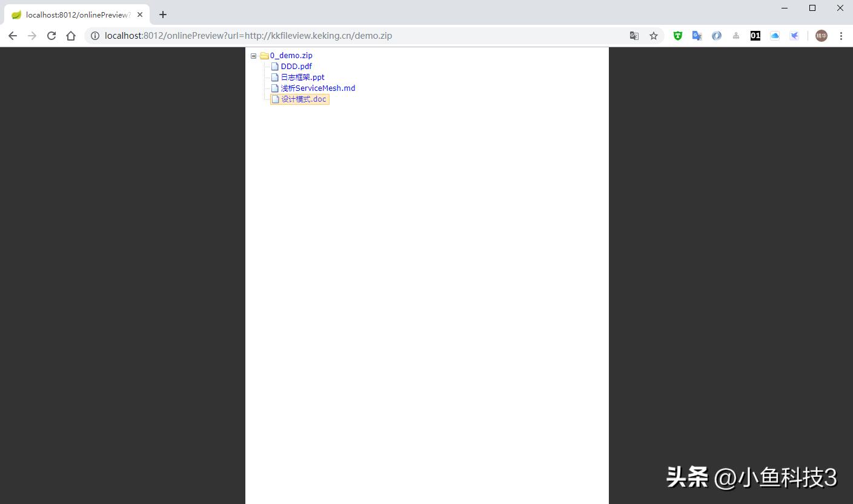Collapse the 0_demo.zip tree node
Image resolution: width=853 pixels, height=504 pixels.
pyautogui.click(x=253, y=55)
